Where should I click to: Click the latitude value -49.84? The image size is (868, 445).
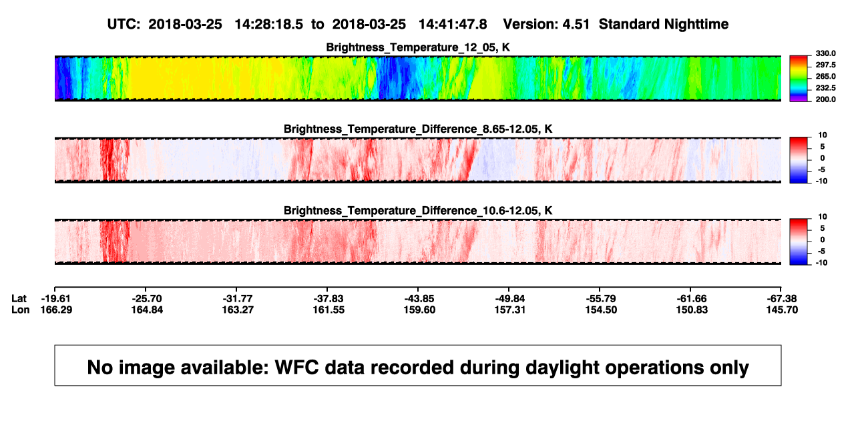point(509,298)
